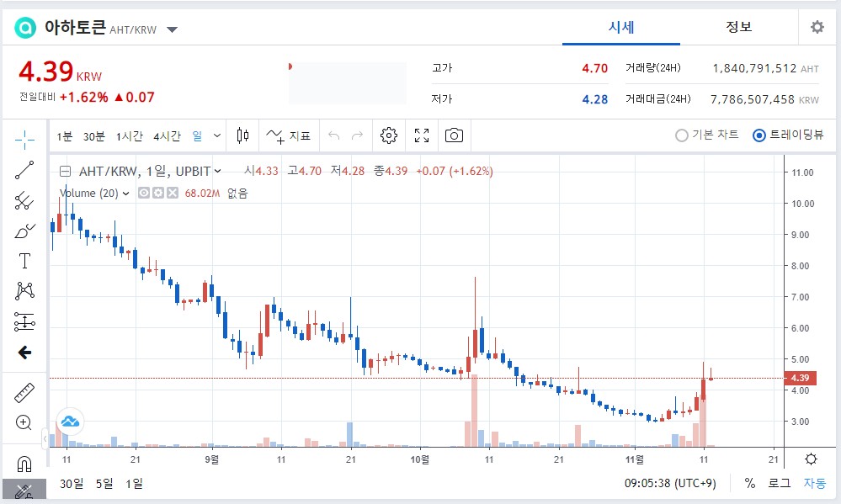Click the 저가 4.28 value
This screenshot has height=504, width=841.
(595, 99)
